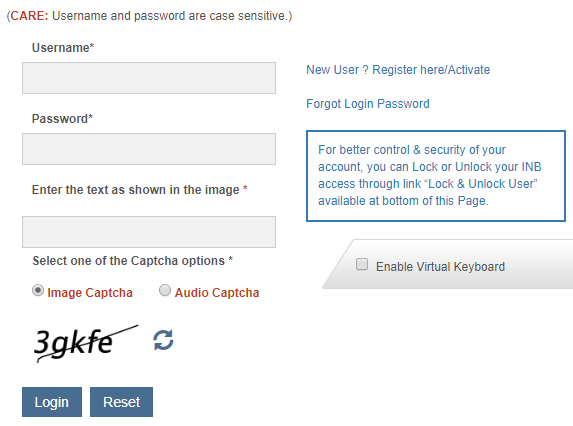Open New User Register here/Activate link
Screen dimensions: 573x426
tap(398, 69)
